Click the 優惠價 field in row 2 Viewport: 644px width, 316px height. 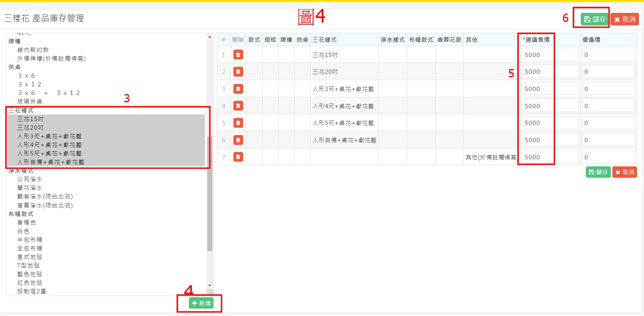coord(608,72)
